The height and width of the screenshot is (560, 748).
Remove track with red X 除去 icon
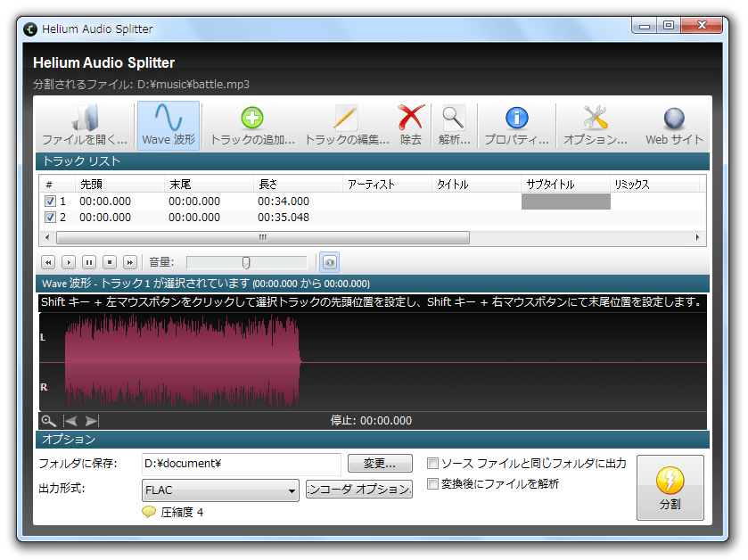click(x=411, y=126)
